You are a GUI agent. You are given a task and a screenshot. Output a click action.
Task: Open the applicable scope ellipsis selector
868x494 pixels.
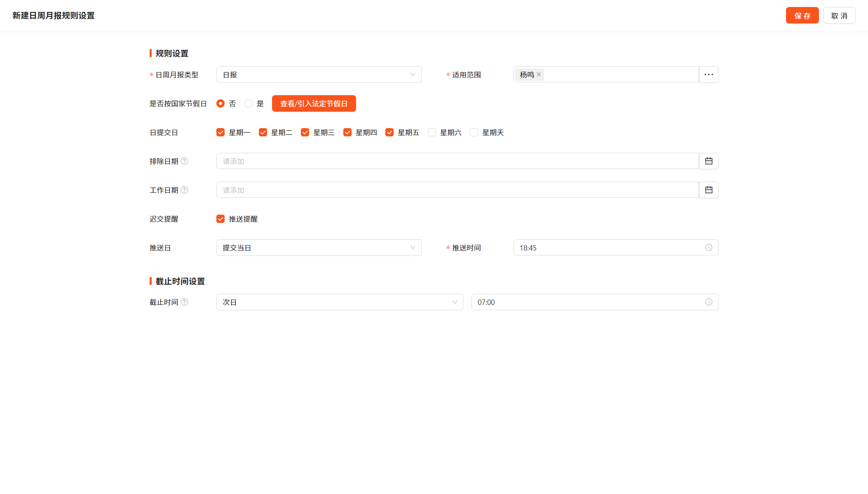coord(708,75)
